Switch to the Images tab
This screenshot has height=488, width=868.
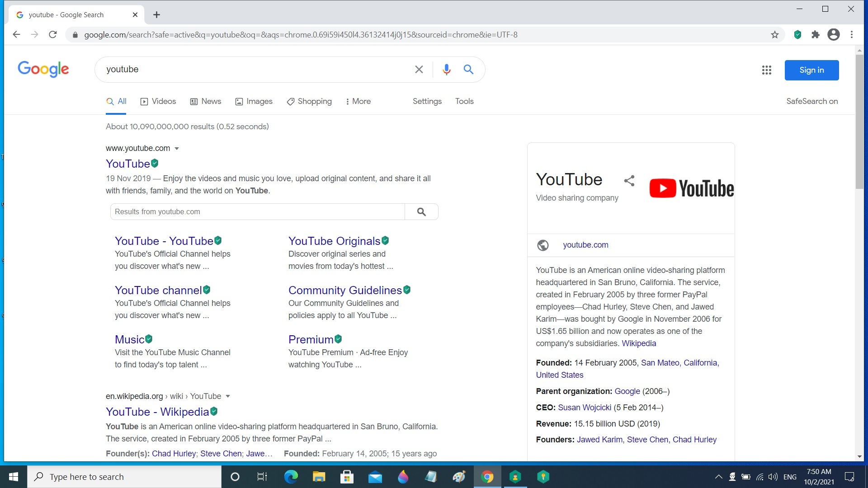pyautogui.click(x=254, y=101)
